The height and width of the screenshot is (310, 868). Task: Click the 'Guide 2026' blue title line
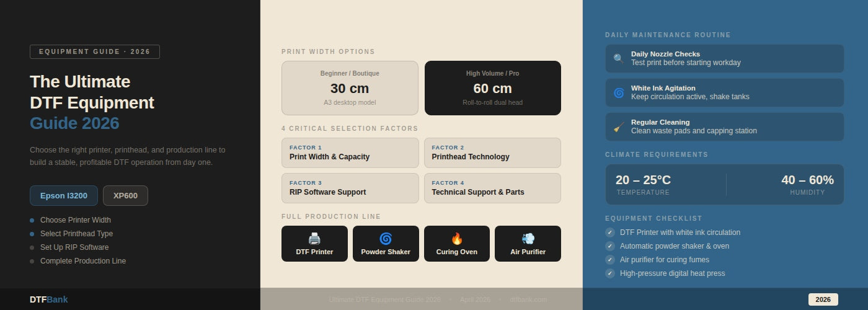74,123
